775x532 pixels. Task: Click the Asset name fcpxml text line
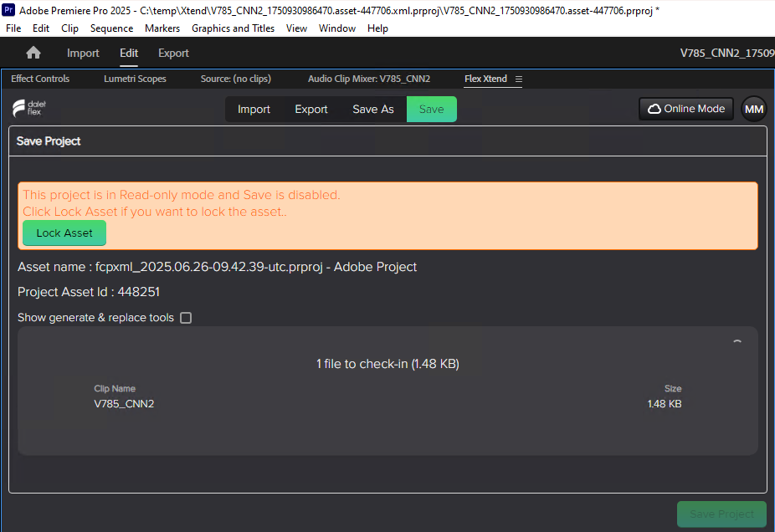217,267
